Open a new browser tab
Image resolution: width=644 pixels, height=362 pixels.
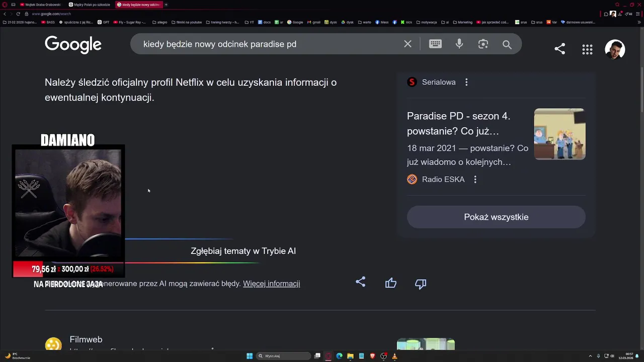pyautogui.click(x=166, y=5)
